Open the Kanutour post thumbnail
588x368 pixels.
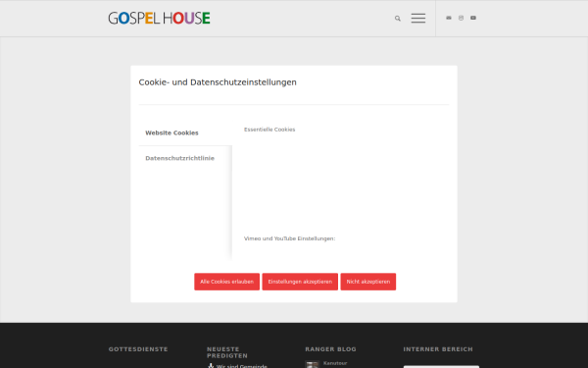[312, 365]
